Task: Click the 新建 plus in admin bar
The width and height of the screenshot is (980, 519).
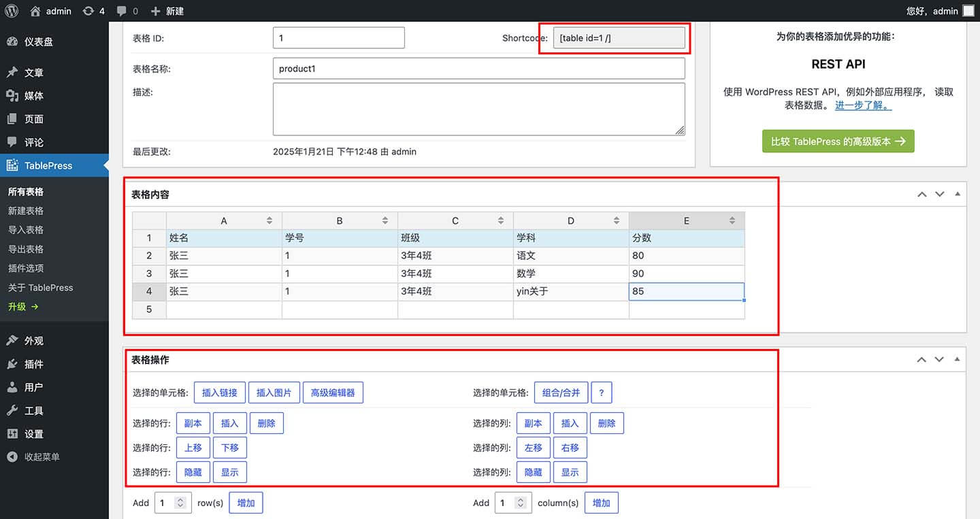Action: coord(155,12)
